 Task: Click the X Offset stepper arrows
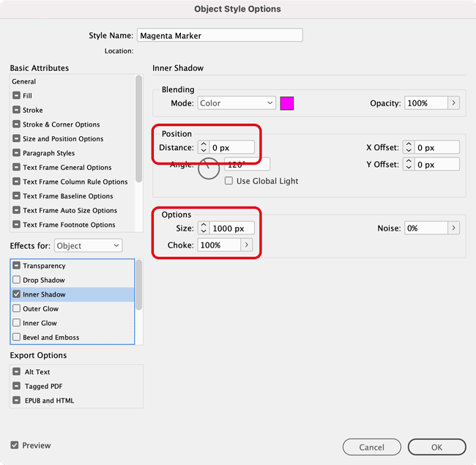[x=409, y=147]
